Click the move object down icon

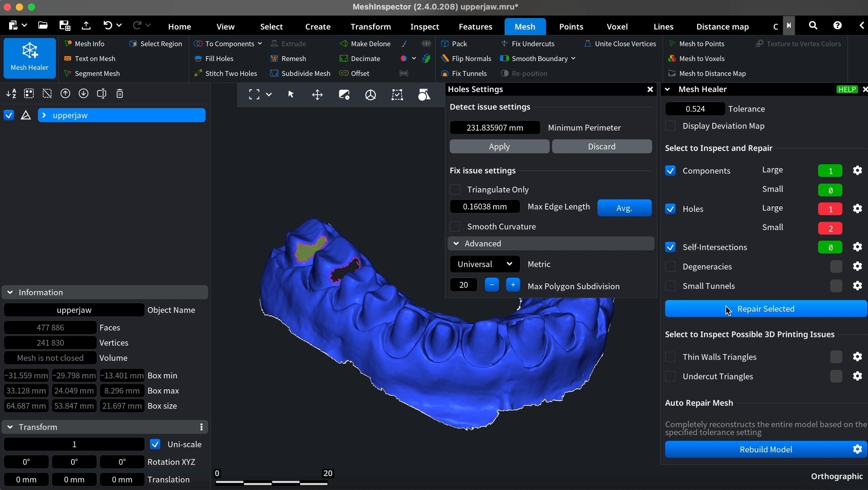[84, 94]
